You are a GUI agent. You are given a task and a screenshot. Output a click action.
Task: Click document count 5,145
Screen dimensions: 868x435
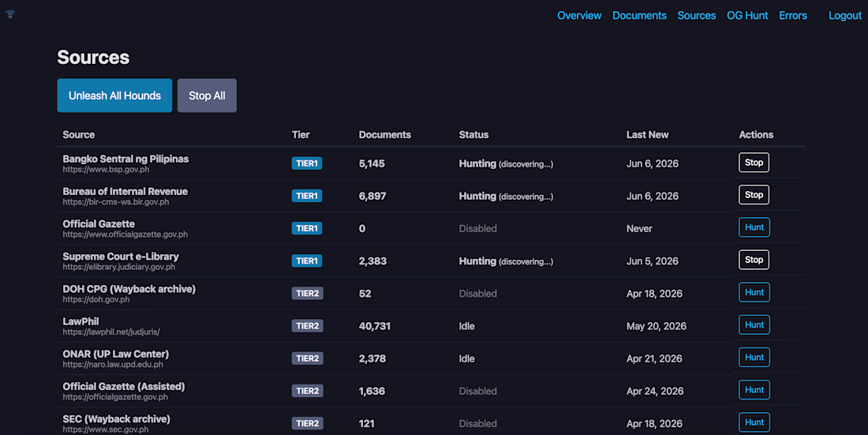click(372, 163)
